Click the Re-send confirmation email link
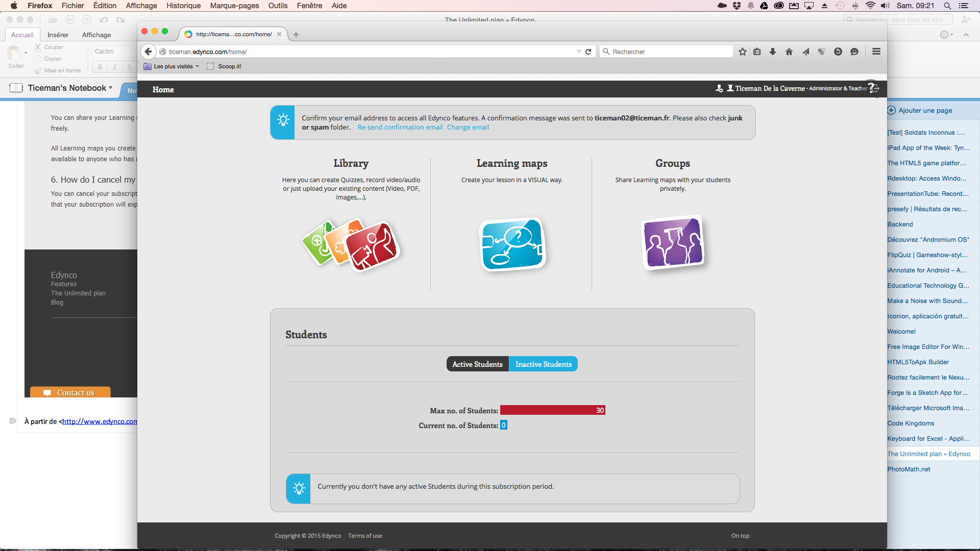Viewport: 980px width, 551px height. tap(400, 127)
